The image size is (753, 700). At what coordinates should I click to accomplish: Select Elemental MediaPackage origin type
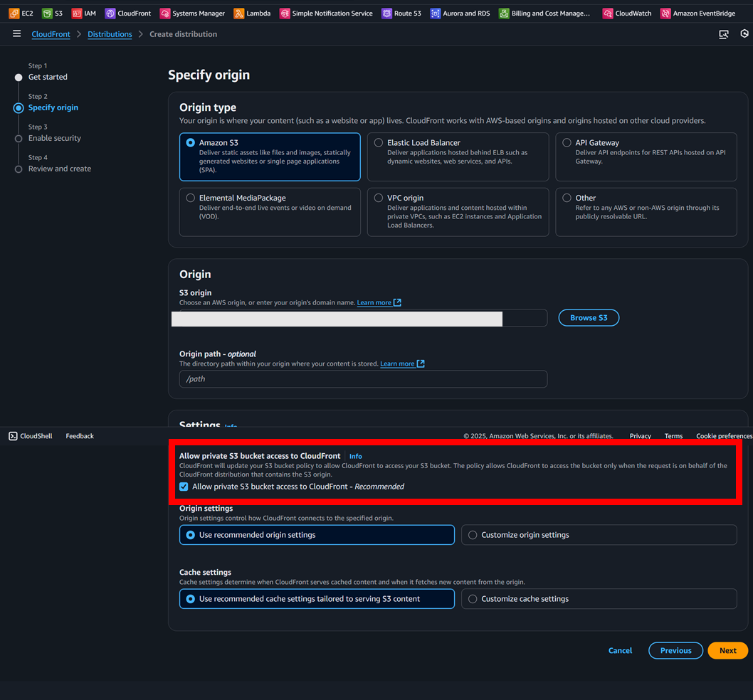270,212
